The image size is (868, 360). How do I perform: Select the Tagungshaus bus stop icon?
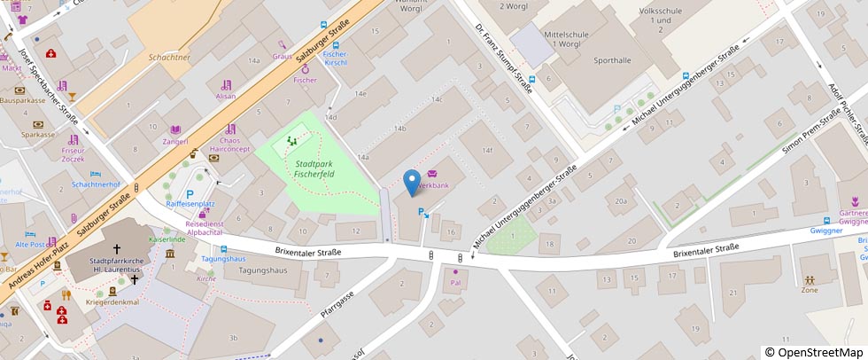[x=223, y=250]
